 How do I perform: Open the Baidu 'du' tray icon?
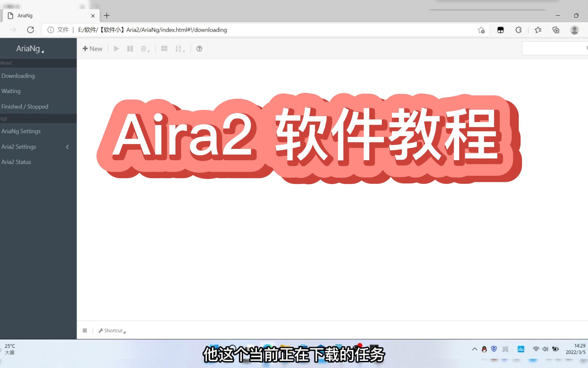coord(521,349)
